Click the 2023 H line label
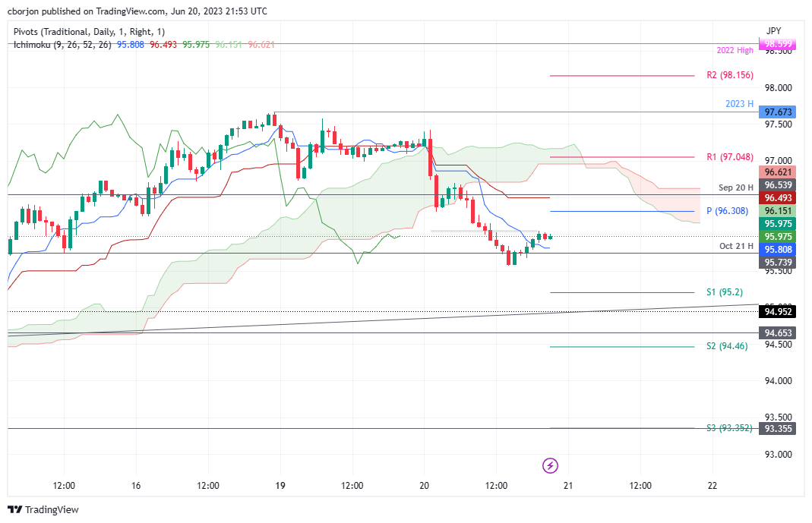The width and height of the screenshot is (812, 523). (x=738, y=104)
